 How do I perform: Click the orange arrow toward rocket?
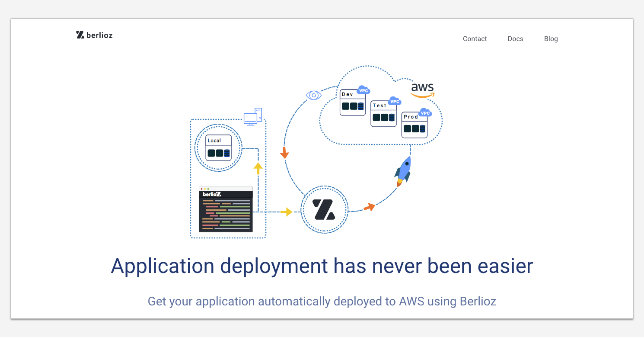369,207
